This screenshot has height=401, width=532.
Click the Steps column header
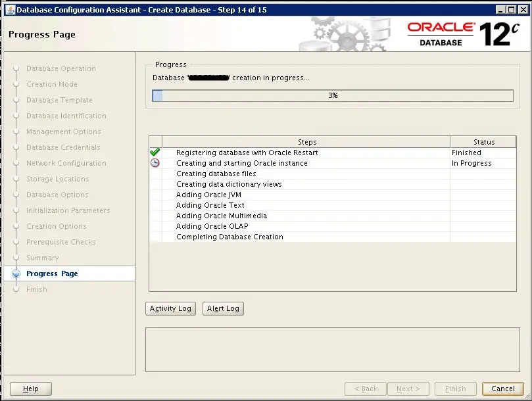(x=306, y=142)
